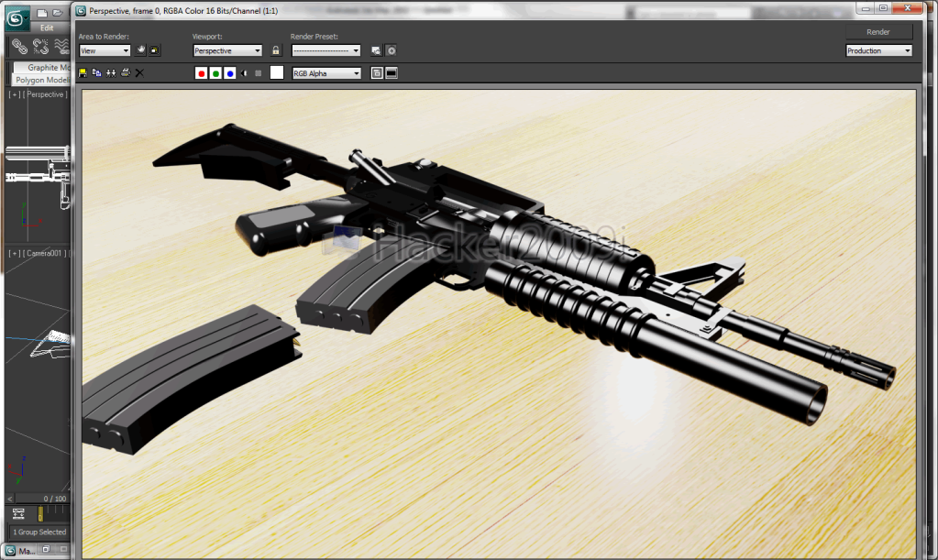Viewport: 938px width, 560px height.
Task: Click the Clear (X) icon
Action: 139,73
